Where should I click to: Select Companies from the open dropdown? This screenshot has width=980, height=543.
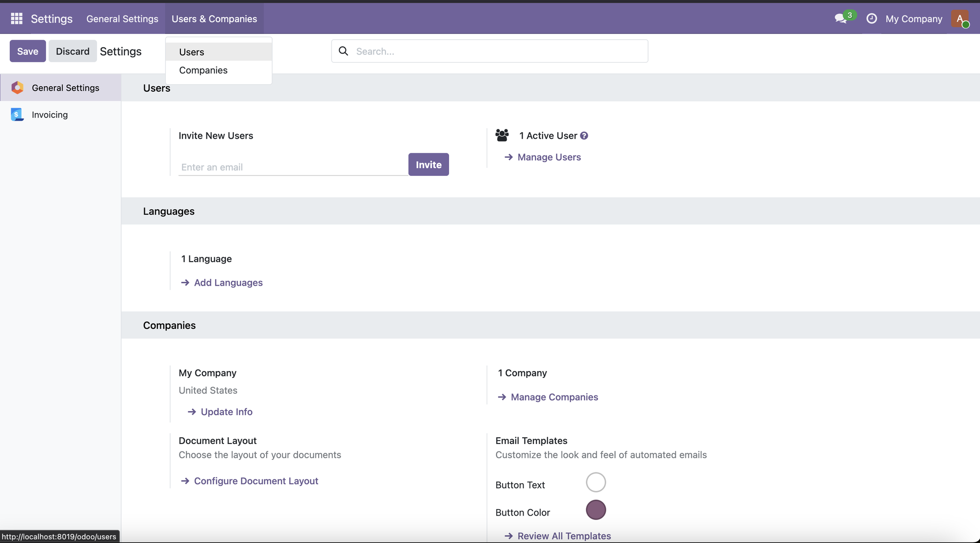pyautogui.click(x=203, y=70)
